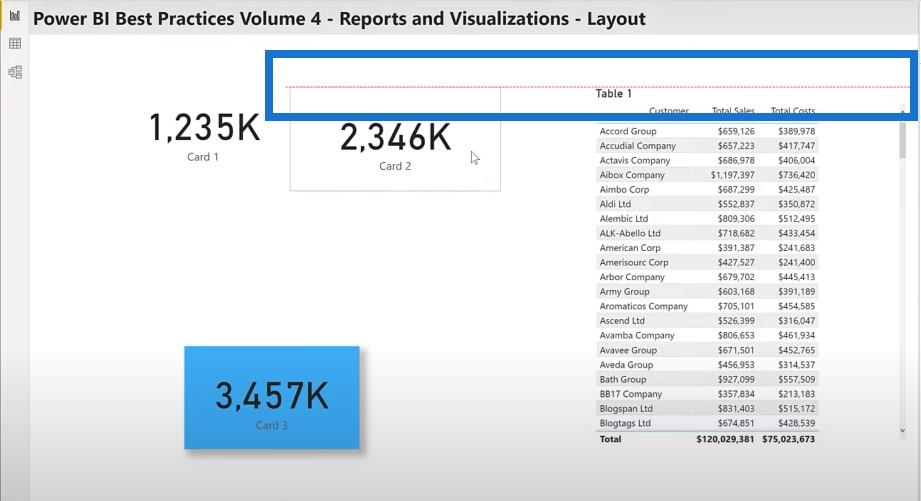921x501 pixels.
Task: Select the Blogspan Ltd row
Action: 707,408
